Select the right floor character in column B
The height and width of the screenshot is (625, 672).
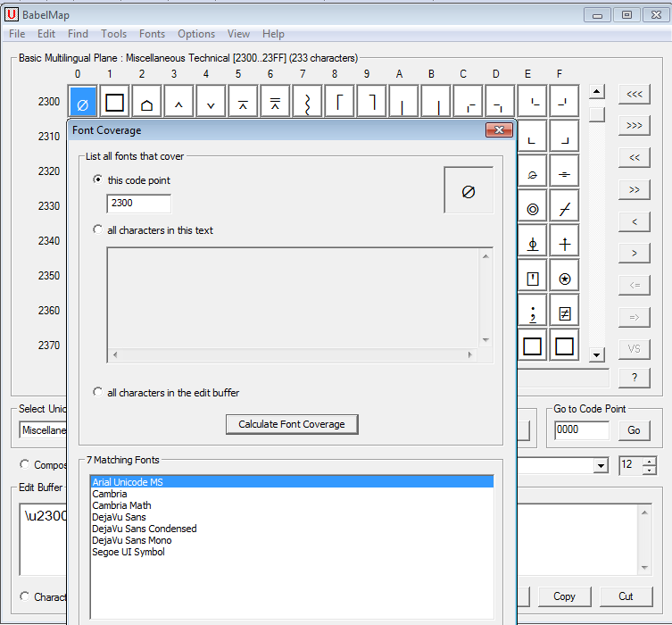pos(436,102)
